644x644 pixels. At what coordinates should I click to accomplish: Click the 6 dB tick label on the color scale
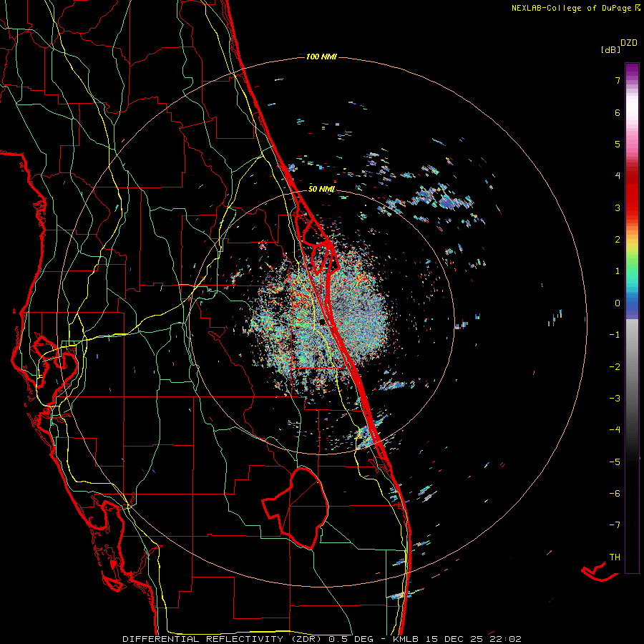click(x=618, y=112)
